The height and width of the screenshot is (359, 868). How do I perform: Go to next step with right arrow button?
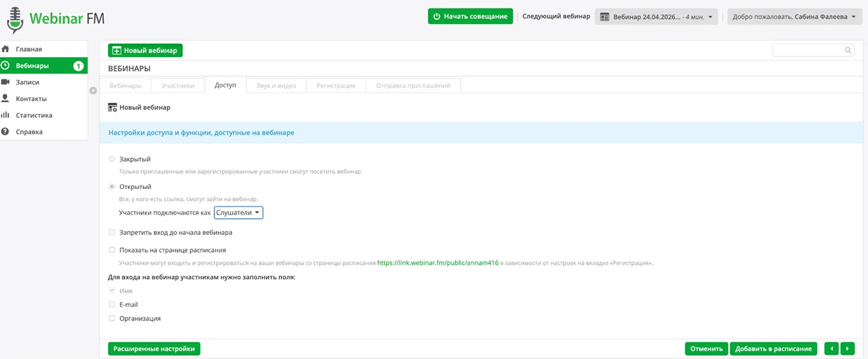pyautogui.click(x=848, y=348)
